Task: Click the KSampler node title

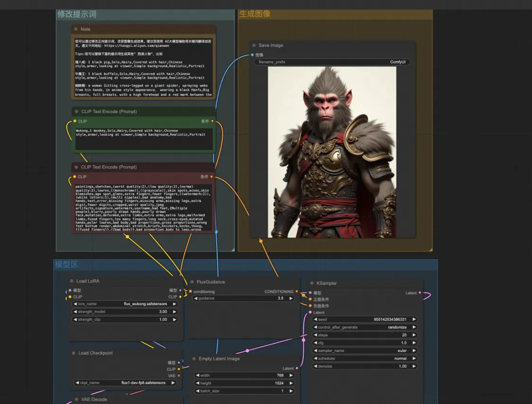Action: pyautogui.click(x=326, y=283)
